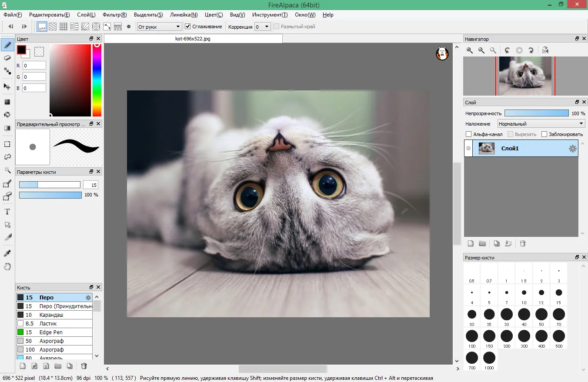The width and height of the screenshot is (588, 382).
Task: Toggle the Сглаживание checkbox
Action: tap(188, 27)
